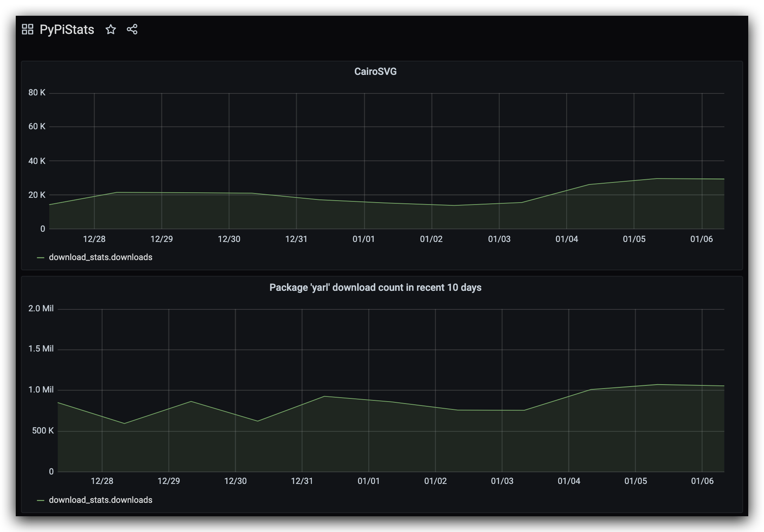The width and height of the screenshot is (764, 532).
Task: Open the yarl download count panel menu
Action: pos(375,287)
